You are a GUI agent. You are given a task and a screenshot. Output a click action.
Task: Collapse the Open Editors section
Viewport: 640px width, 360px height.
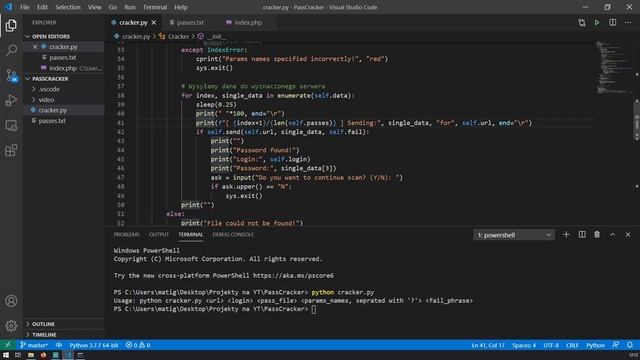click(x=63, y=36)
